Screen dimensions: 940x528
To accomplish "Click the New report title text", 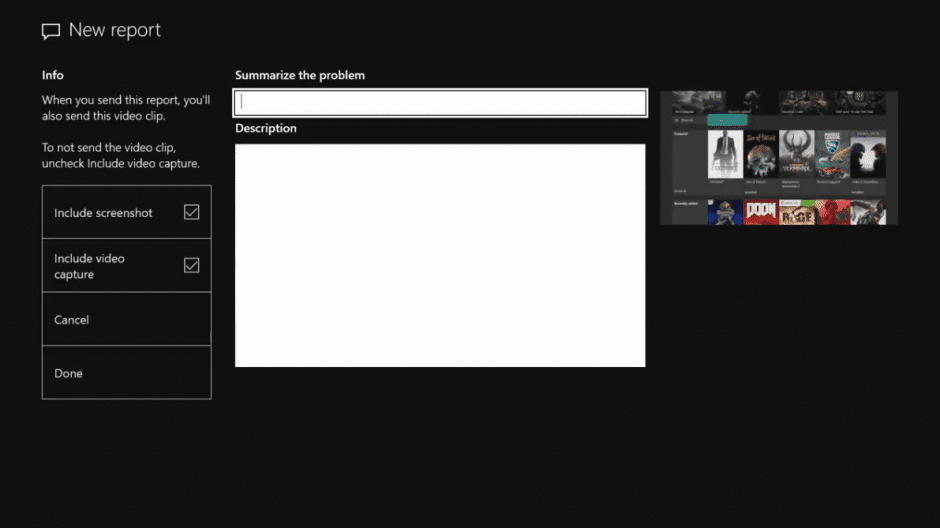I will pyautogui.click(x=115, y=31).
